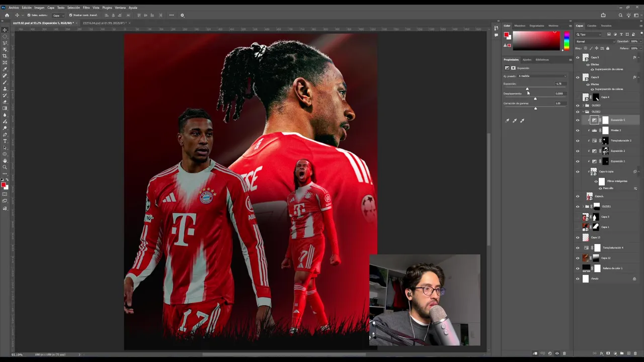Toggle visibility of OLISE3 group

click(x=578, y=106)
